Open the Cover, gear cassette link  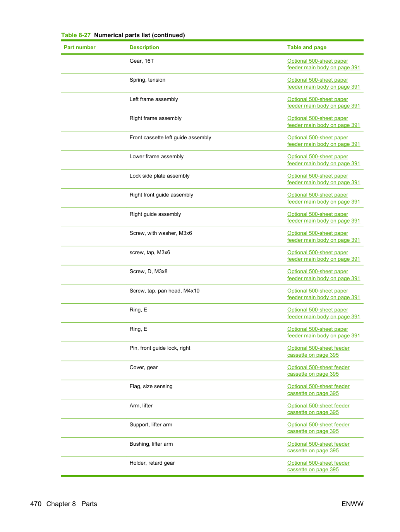tap(318, 371)
